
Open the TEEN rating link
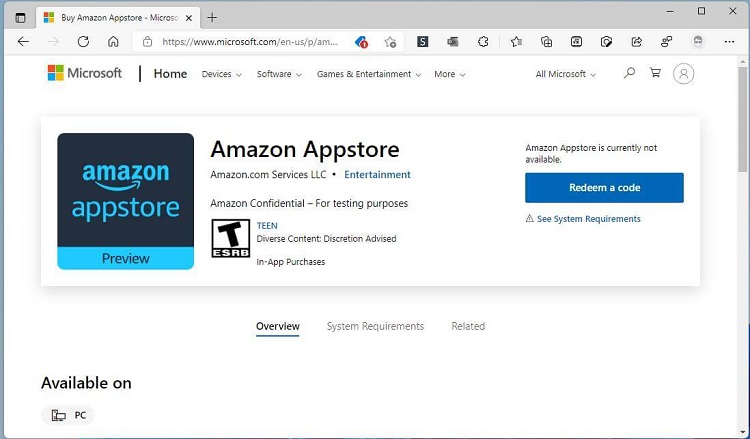(267, 225)
